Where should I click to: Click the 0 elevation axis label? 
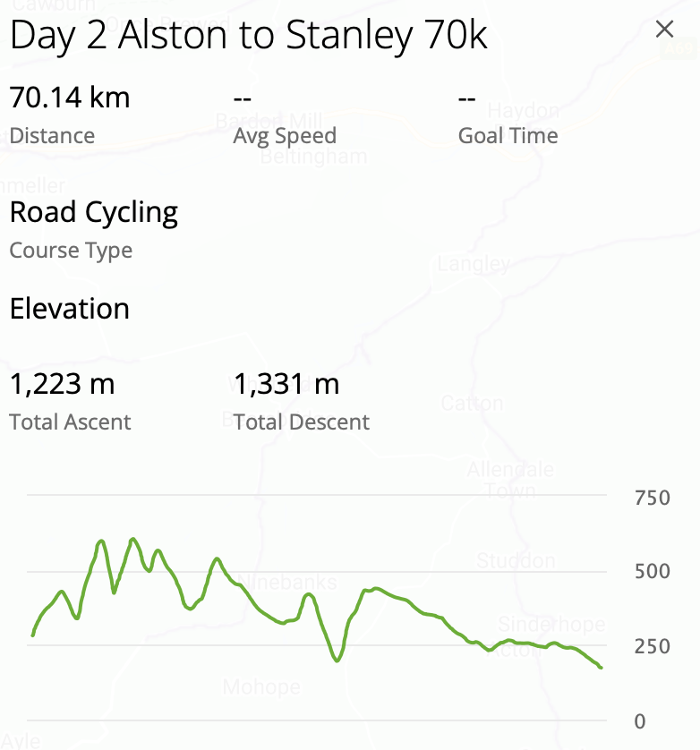(639, 721)
